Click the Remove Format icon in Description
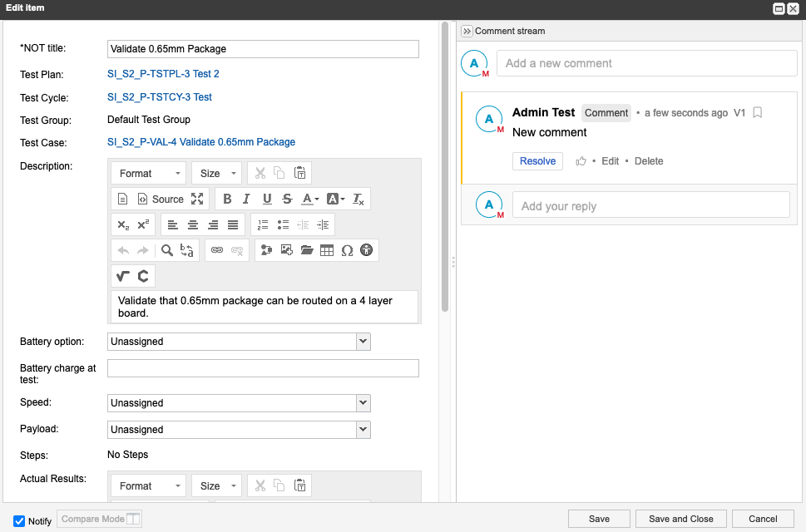The image size is (806, 532). (x=358, y=199)
